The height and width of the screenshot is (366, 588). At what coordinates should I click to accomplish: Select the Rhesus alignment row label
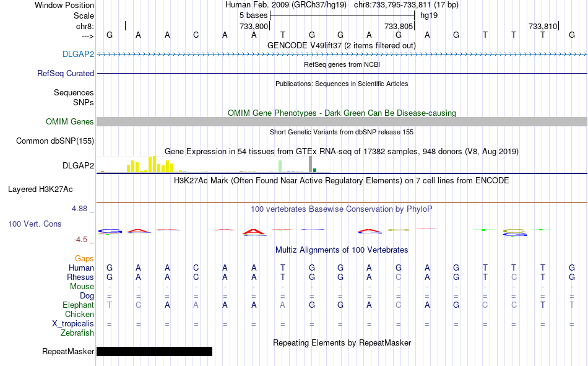coord(80,277)
